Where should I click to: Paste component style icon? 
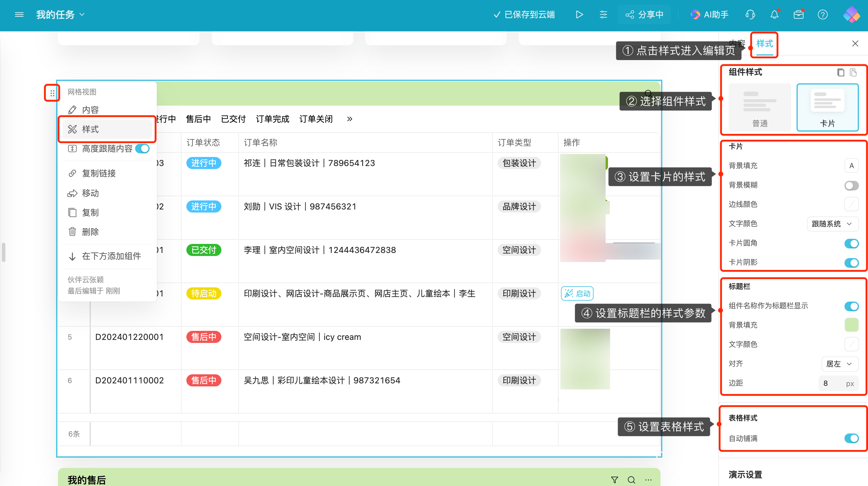(853, 72)
